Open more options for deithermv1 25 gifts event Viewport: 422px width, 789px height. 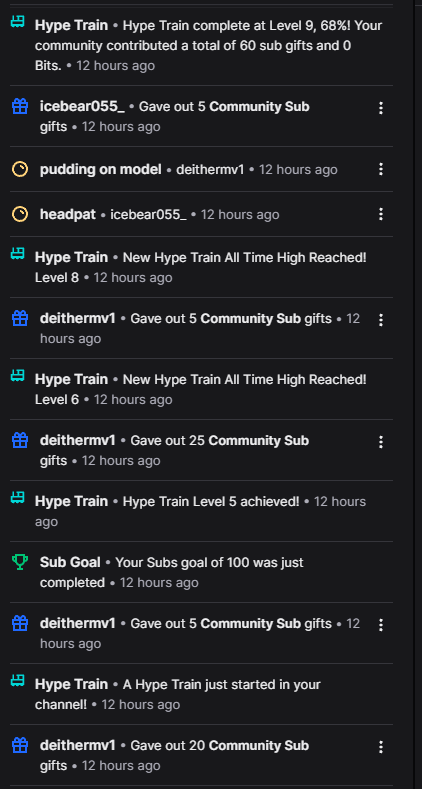[381, 442]
